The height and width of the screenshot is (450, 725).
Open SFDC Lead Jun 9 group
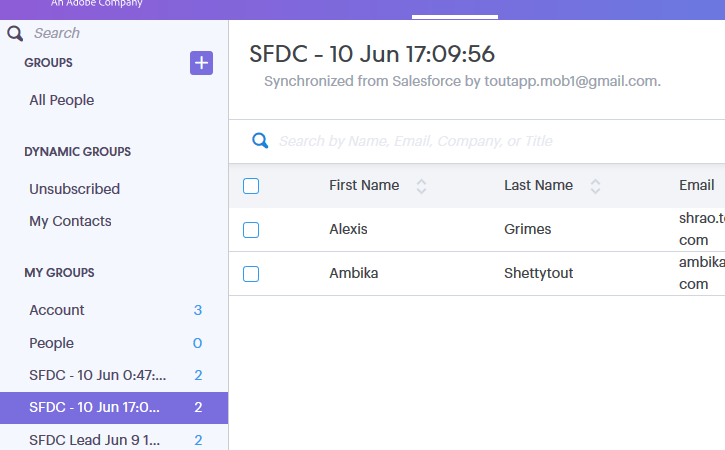point(114,439)
